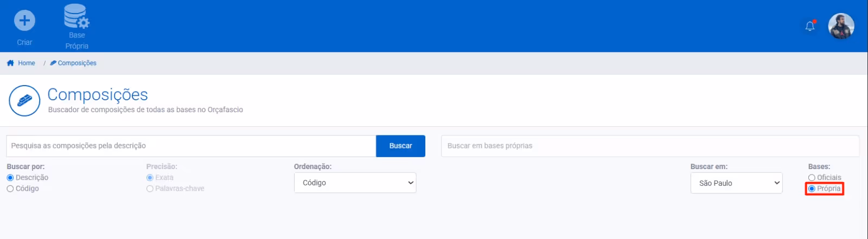Click the Composições round page icon
Image resolution: width=868 pixels, height=239 pixels.
(24, 101)
